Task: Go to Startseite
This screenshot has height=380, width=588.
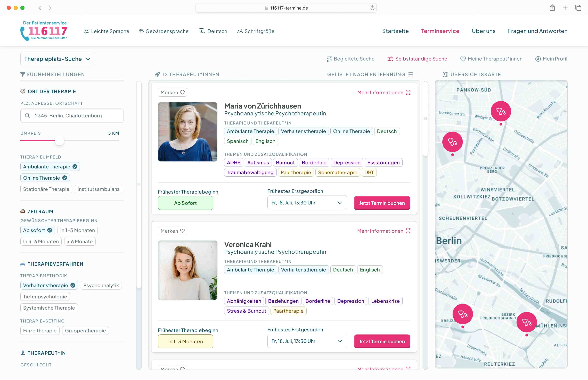Action: (x=395, y=31)
